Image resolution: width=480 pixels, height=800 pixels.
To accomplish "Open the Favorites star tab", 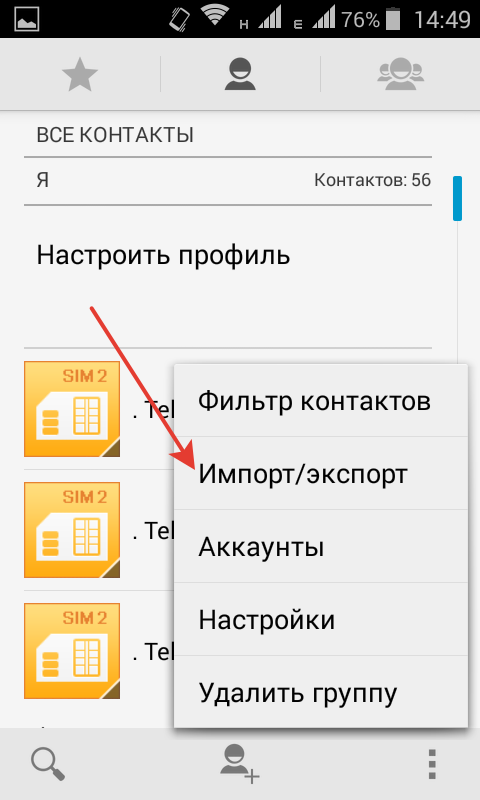I will [80, 75].
